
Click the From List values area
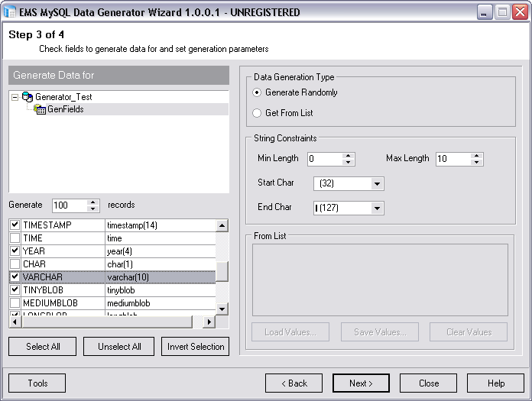click(380, 280)
